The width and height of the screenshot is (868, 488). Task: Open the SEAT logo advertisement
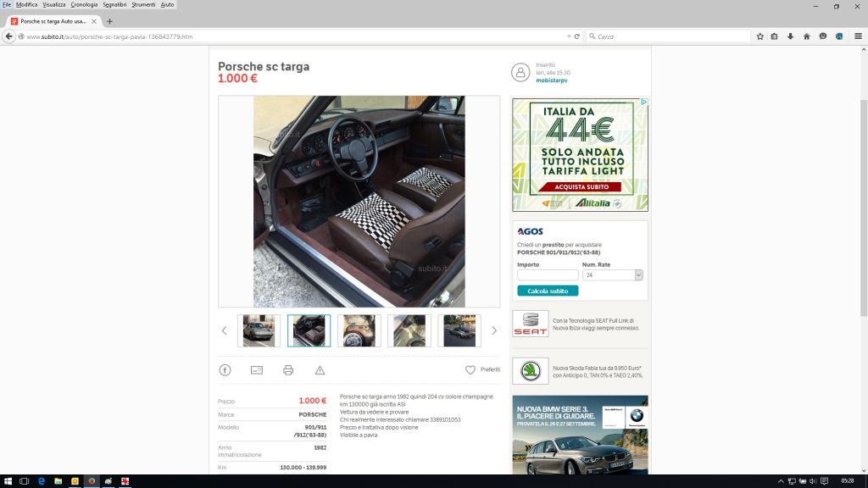coord(531,324)
